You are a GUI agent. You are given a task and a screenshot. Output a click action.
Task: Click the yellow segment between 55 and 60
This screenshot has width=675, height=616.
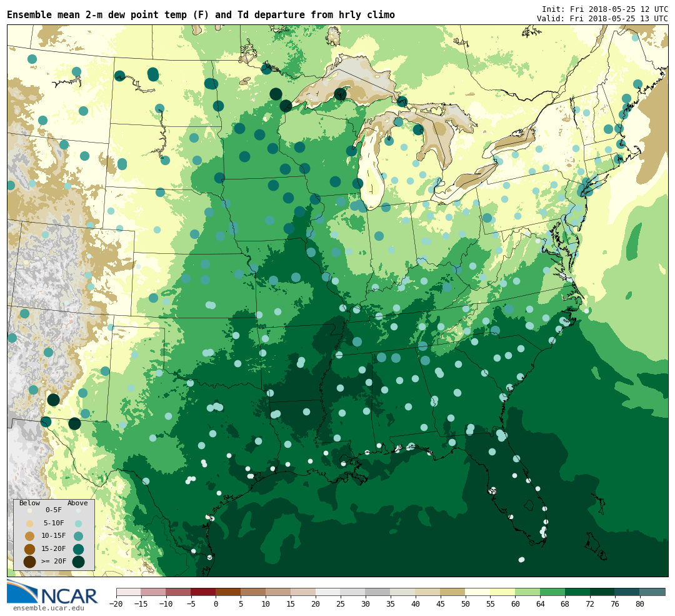coord(503,592)
